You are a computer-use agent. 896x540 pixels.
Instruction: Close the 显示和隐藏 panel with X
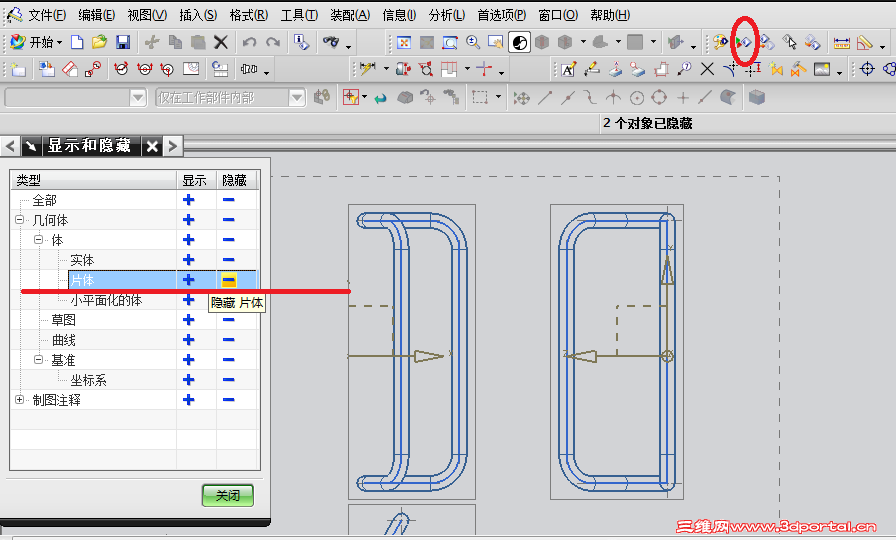click(x=152, y=146)
